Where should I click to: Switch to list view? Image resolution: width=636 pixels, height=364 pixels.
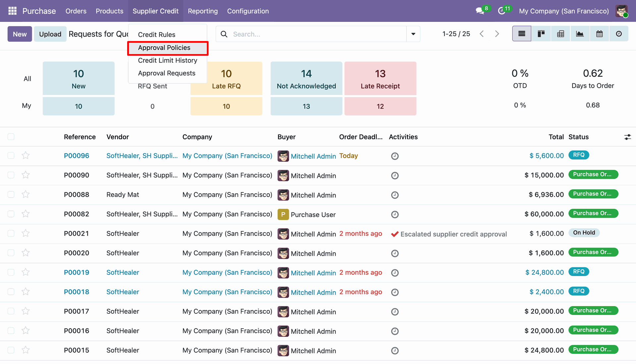(x=522, y=34)
